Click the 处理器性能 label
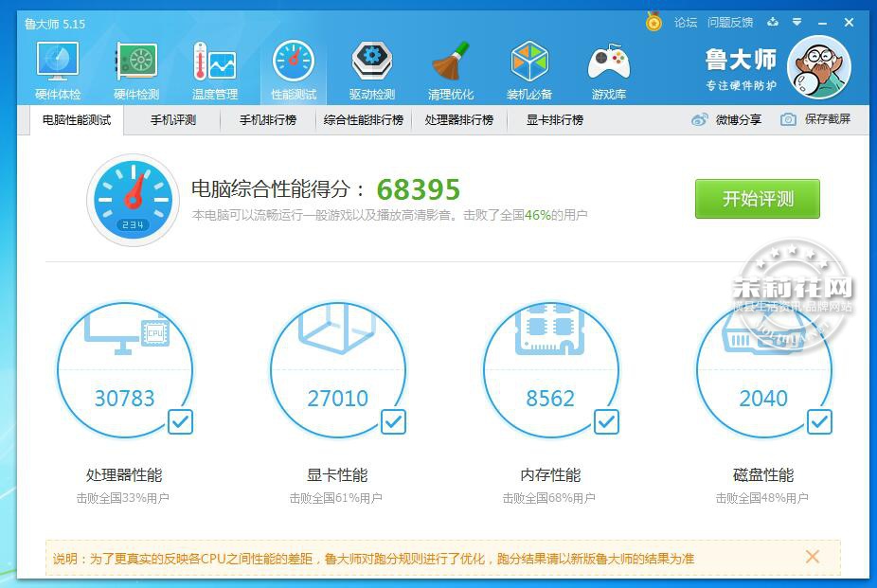The height and width of the screenshot is (588, 877). pyautogui.click(x=124, y=475)
